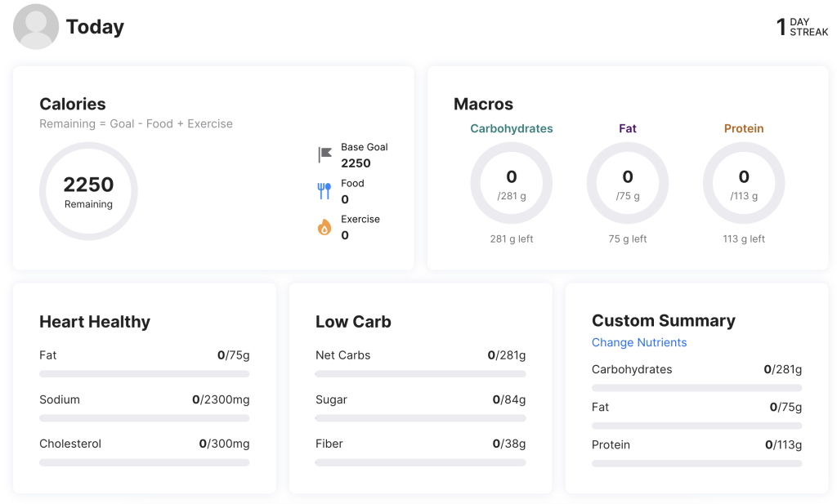Select the Carbohydrates macro ring

(x=511, y=184)
